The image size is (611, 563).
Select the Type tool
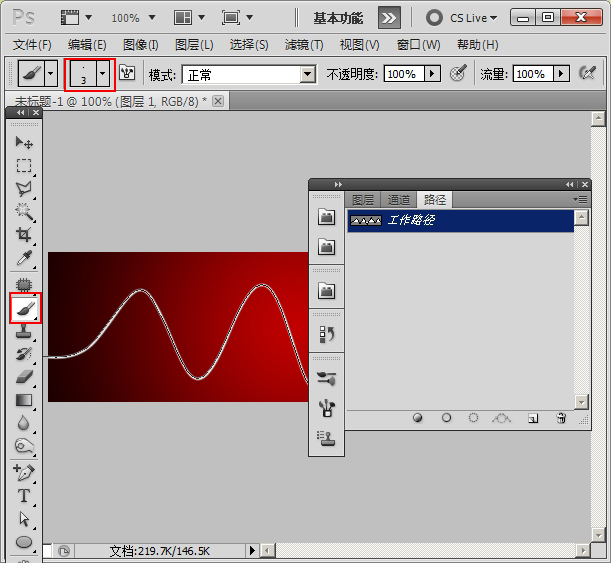24,496
